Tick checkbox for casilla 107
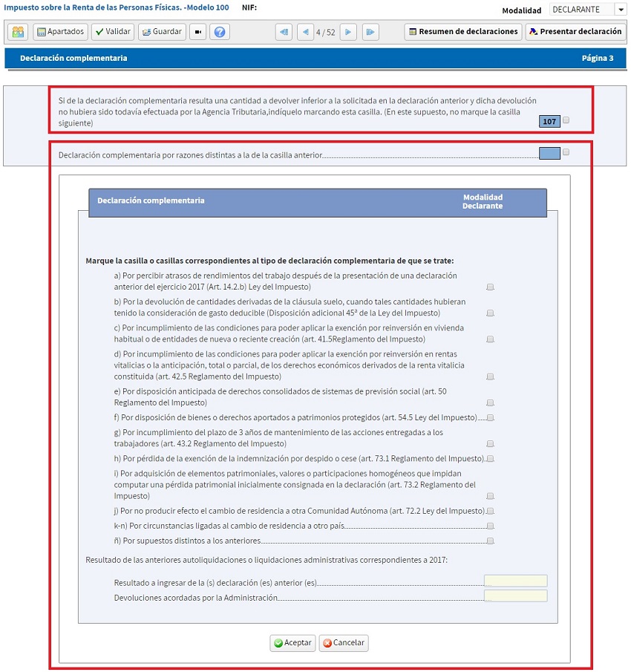 click(566, 120)
